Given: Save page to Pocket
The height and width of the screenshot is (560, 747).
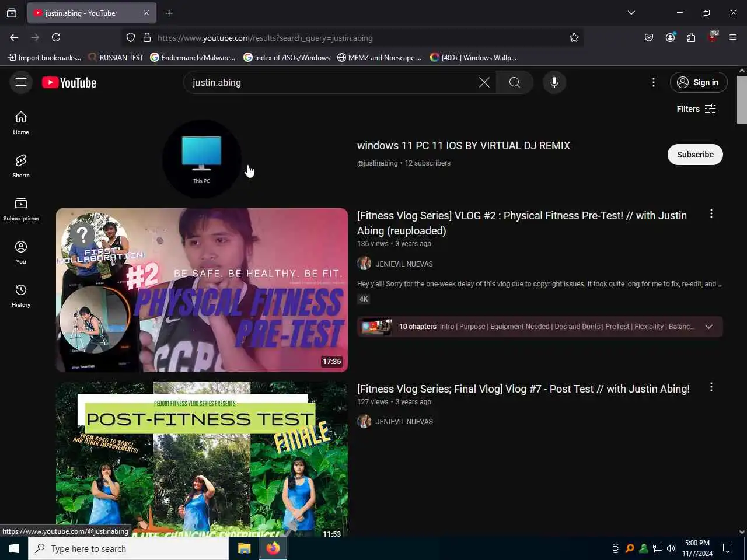Looking at the screenshot, I should click(x=649, y=37).
